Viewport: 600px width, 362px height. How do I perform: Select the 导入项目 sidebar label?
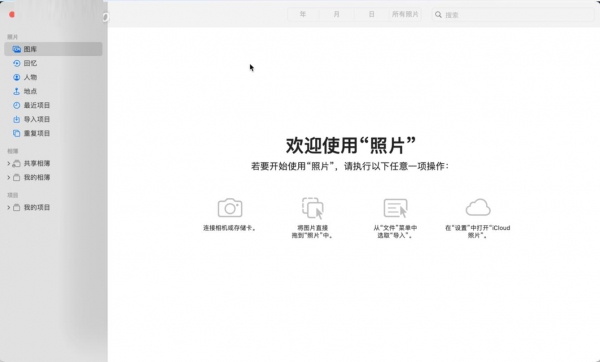(x=37, y=119)
